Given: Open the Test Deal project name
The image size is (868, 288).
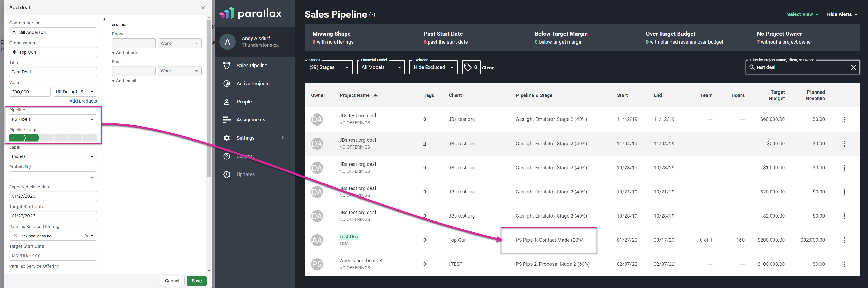Looking at the screenshot, I should (349, 237).
